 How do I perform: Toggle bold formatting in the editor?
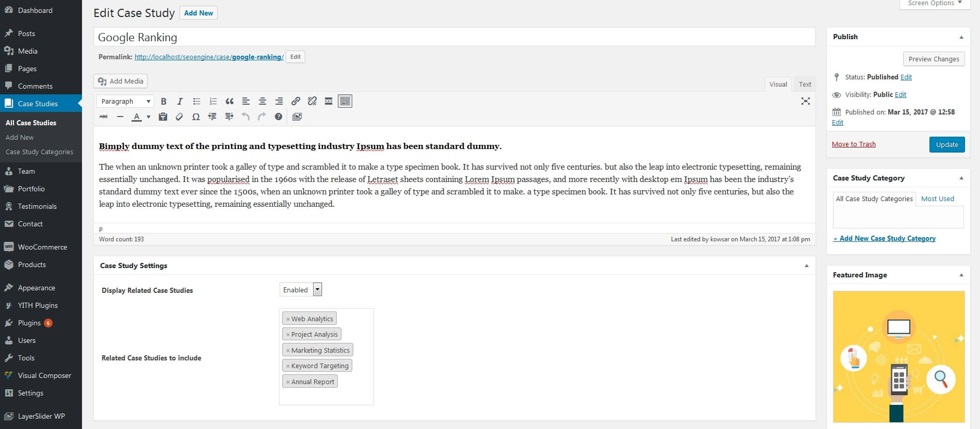coord(164,102)
